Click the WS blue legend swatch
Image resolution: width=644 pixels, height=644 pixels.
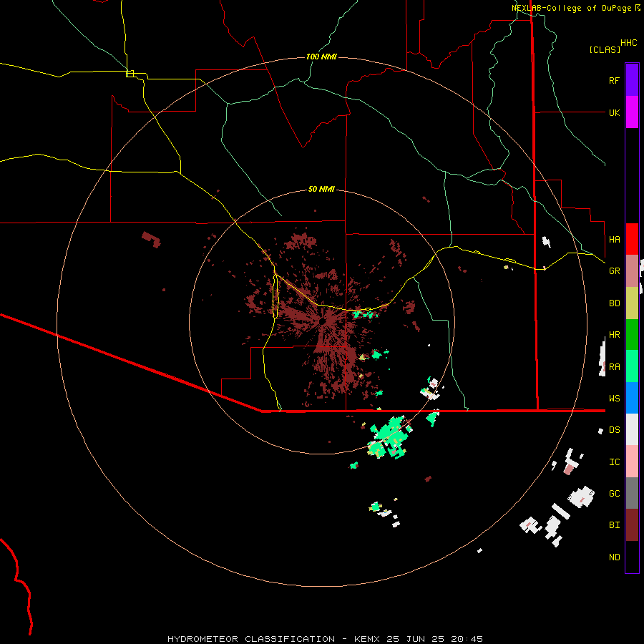[632, 398]
